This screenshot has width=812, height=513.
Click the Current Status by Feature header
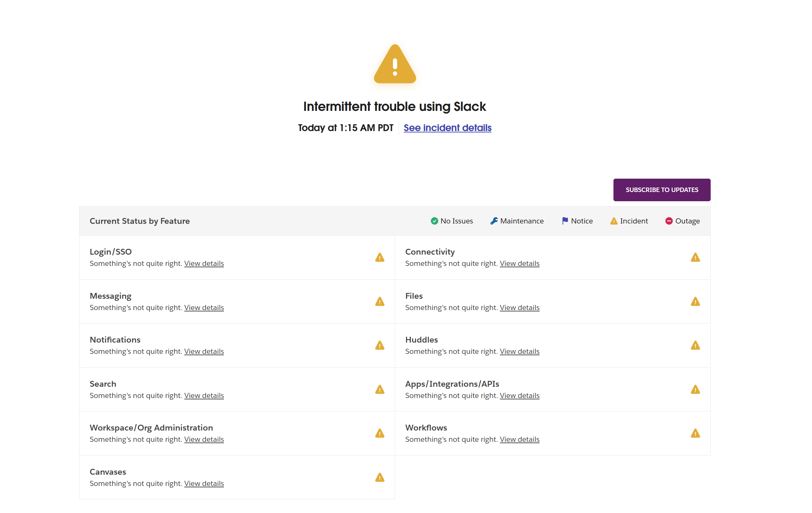(x=140, y=221)
